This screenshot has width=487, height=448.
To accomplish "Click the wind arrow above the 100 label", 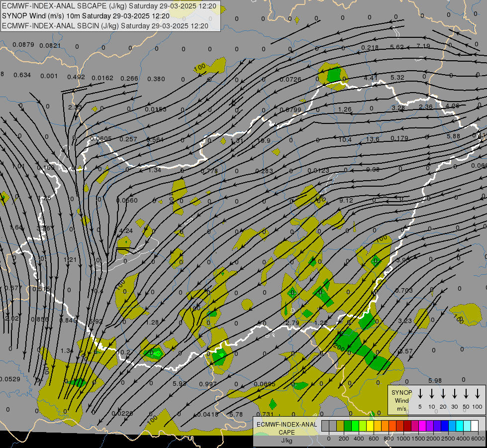I will [478, 393].
